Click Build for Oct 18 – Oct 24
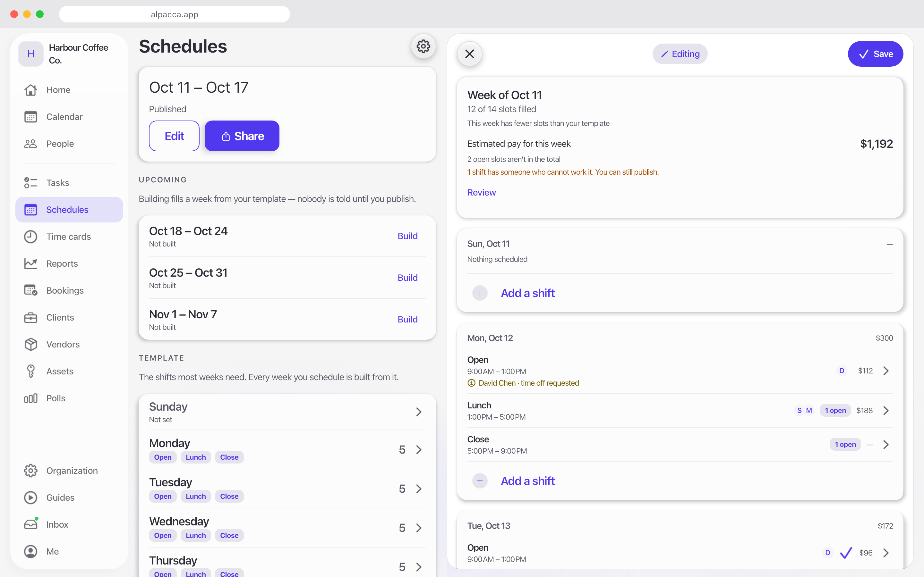The width and height of the screenshot is (924, 577). 407,236
